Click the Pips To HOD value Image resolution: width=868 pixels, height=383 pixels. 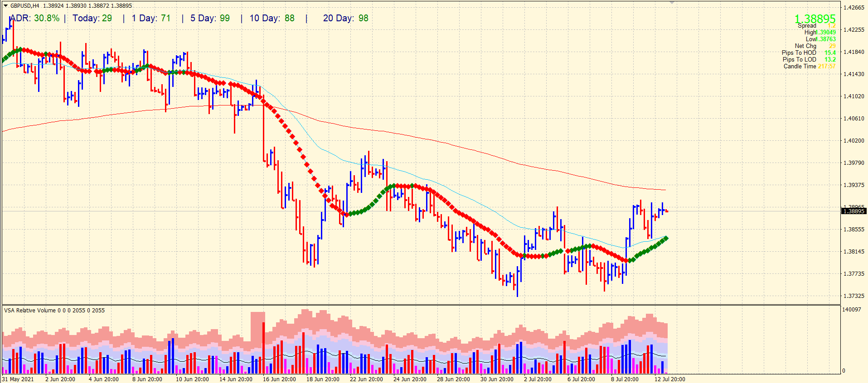(830, 53)
